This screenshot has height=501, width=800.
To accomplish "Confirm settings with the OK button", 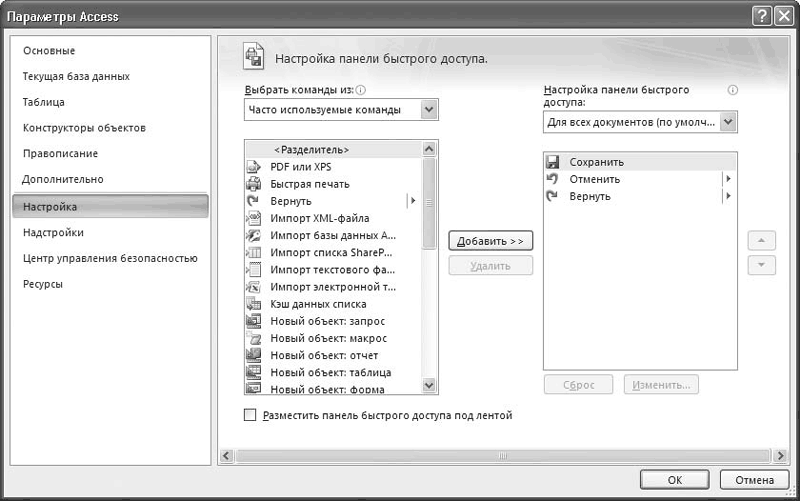I will tap(675, 480).
